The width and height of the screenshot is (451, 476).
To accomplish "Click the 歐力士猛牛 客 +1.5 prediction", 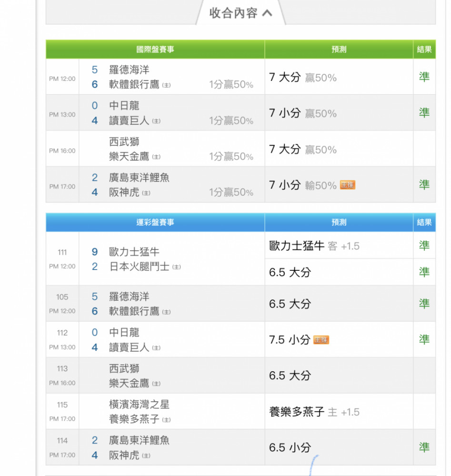I will 314,246.
